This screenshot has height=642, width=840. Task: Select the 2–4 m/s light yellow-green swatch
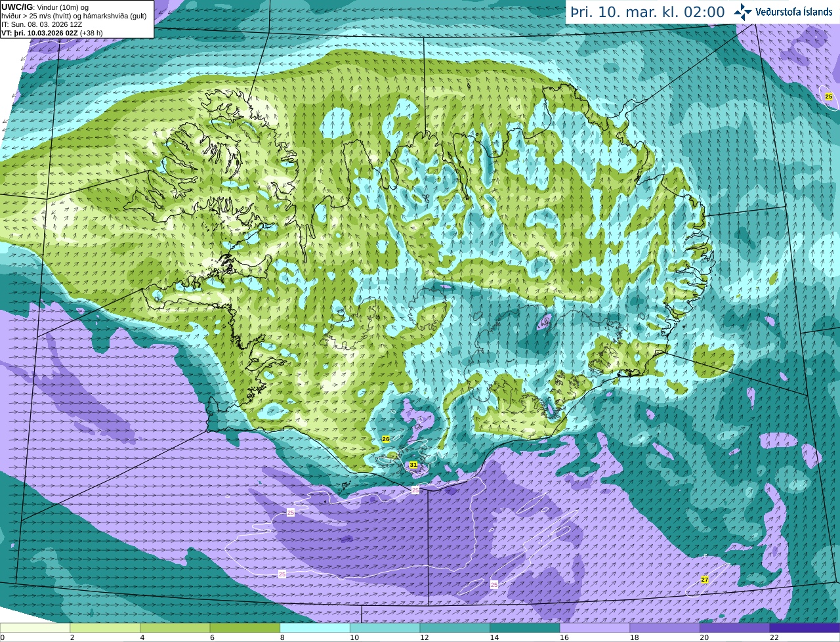pos(105,628)
